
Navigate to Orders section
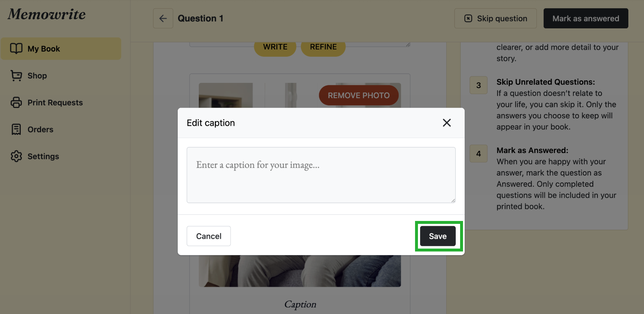coord(40,129)
